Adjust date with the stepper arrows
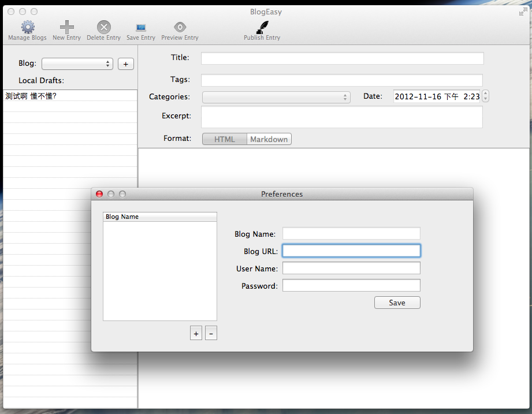Viewport: 532px width, 414px height. tap(486, 96)
